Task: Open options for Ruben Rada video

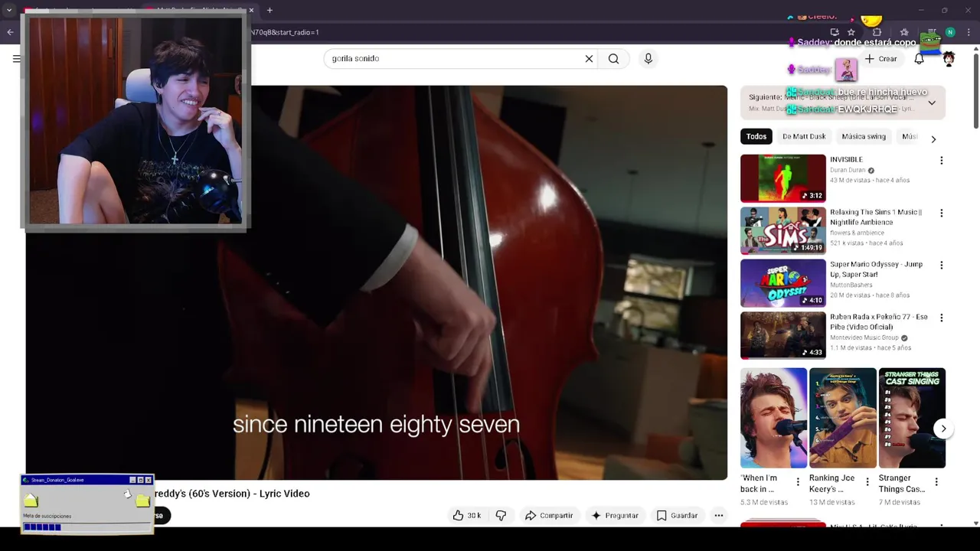Action: pos(941,318)
